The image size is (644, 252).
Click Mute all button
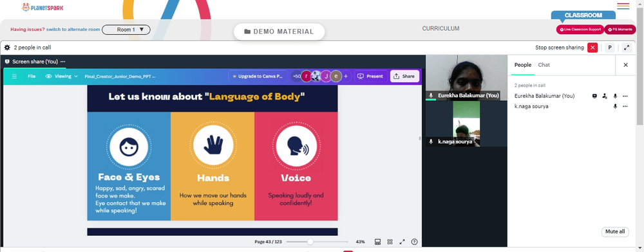[615, 231]
